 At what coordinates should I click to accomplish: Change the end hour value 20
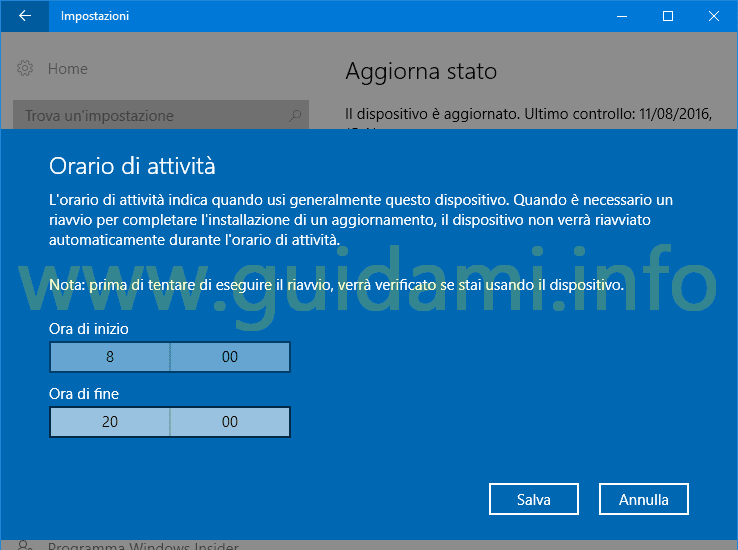tap(110, 422)
